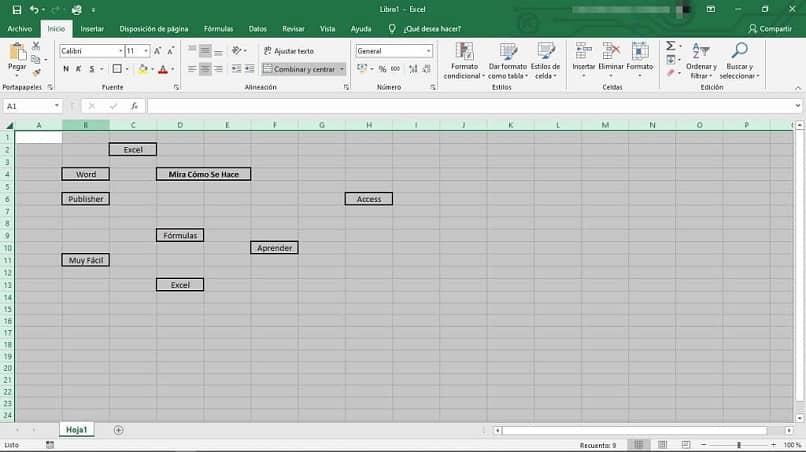Undo the last action

click(34, 10)
